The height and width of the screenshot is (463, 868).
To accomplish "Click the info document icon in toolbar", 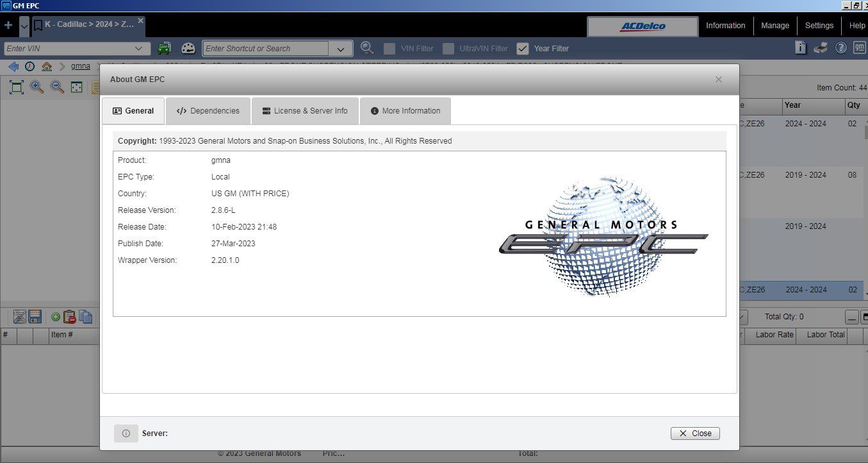I will (x=801, y=47).
